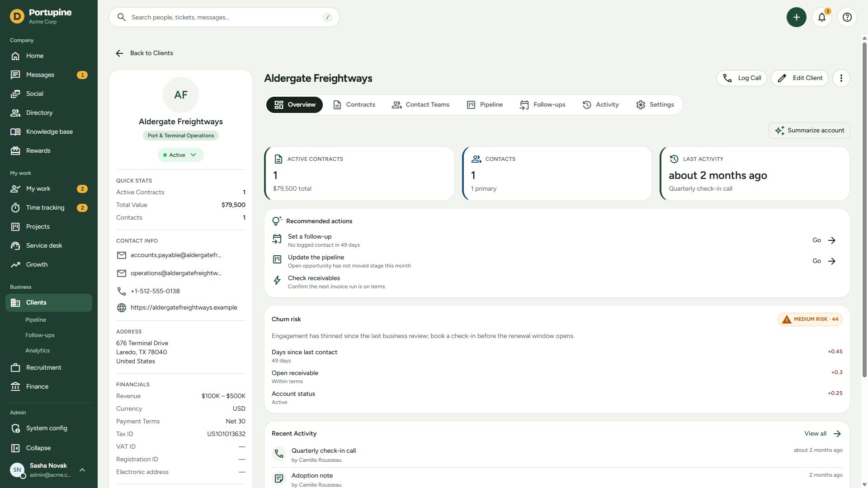This screenshot has height=488, width=868.
Task: Open the aldergatefreightways.example website link
Action: (x=184, y=308)
